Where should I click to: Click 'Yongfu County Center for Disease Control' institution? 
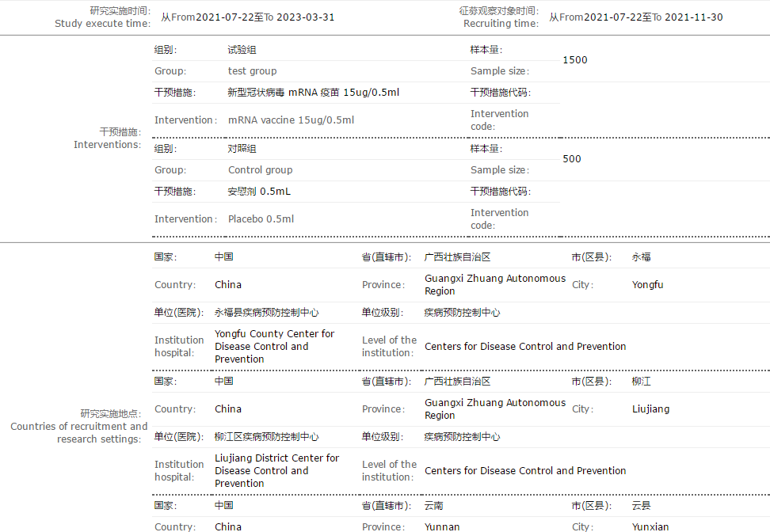click(274, 347)
